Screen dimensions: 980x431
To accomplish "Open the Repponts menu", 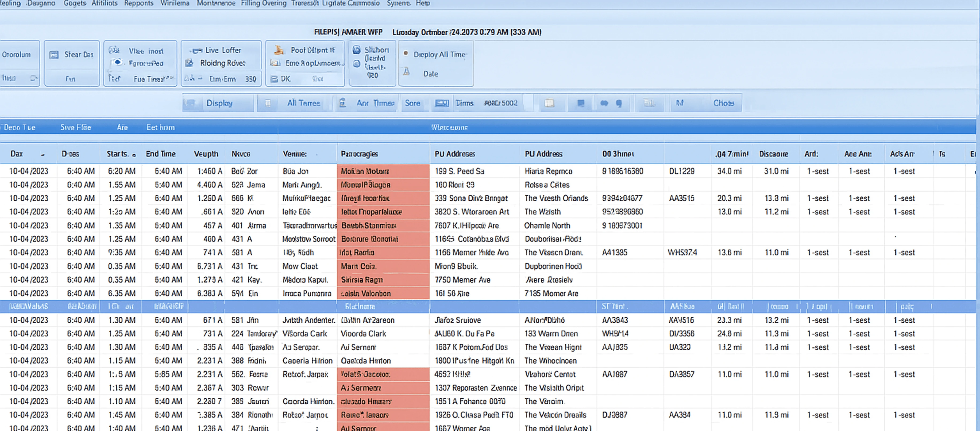I will pyautogui.click(x=138, y=3).
